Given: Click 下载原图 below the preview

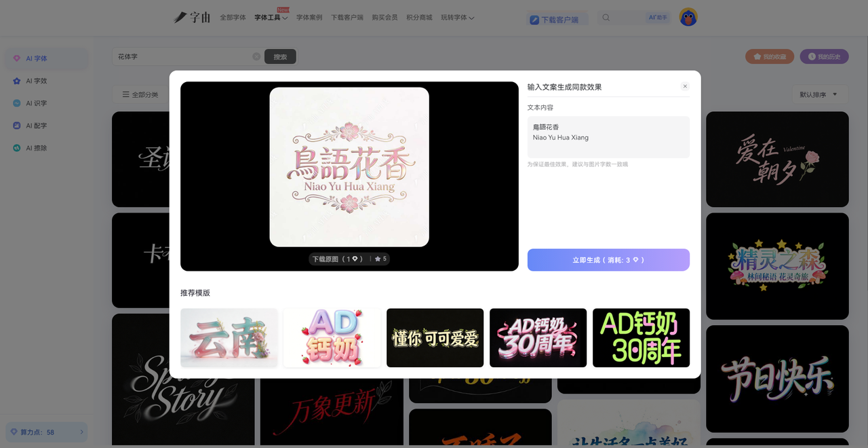Looking at the screenshot, I should pyautogui.click(x=338, y=259).
